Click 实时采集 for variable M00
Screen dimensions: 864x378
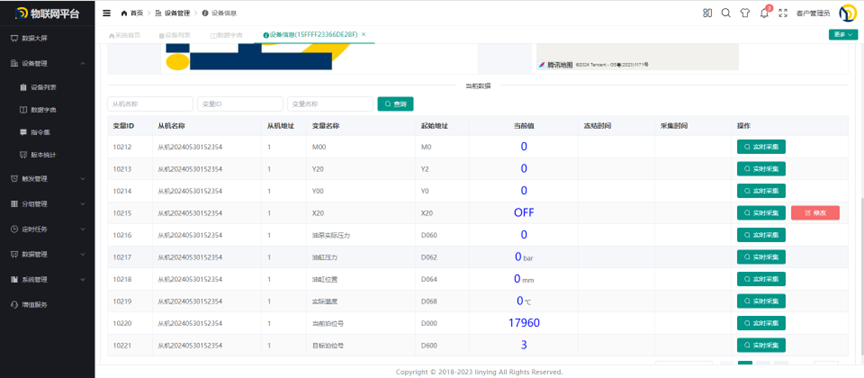761,147
